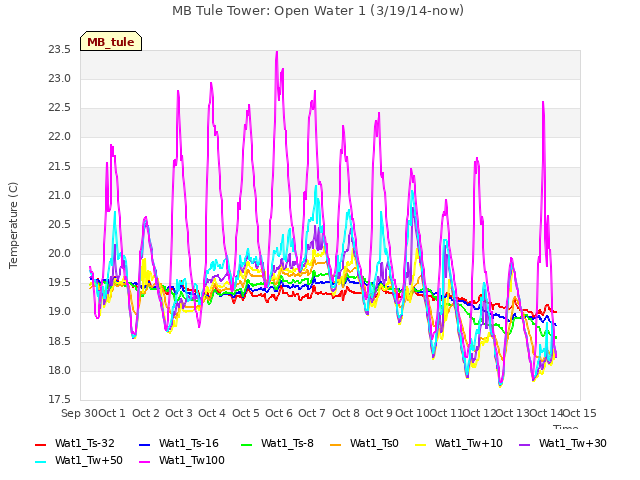Click the Temperature (C) axis label
Image resolution: width=640 pixels, height=480 pixels.
click(13, 225)
